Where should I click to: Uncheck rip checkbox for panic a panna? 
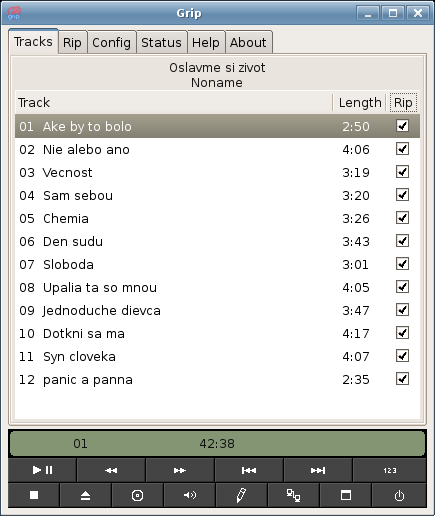(x=402, y=379)
